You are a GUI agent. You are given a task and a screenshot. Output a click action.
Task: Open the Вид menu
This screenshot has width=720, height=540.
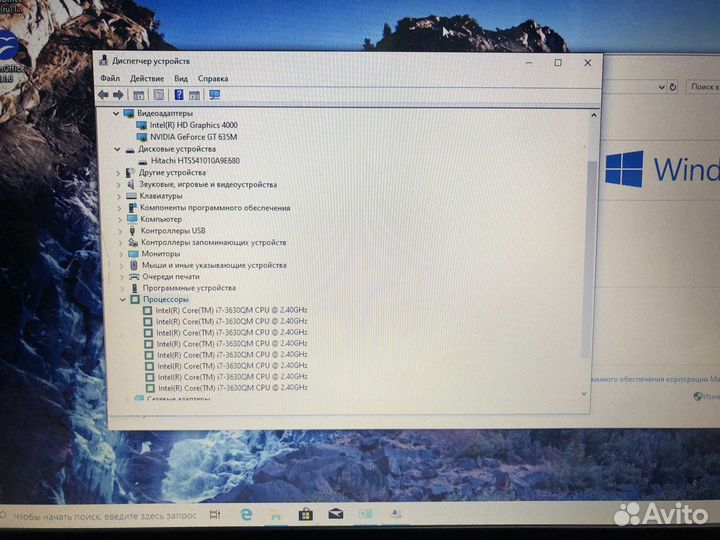coord(181,79)
